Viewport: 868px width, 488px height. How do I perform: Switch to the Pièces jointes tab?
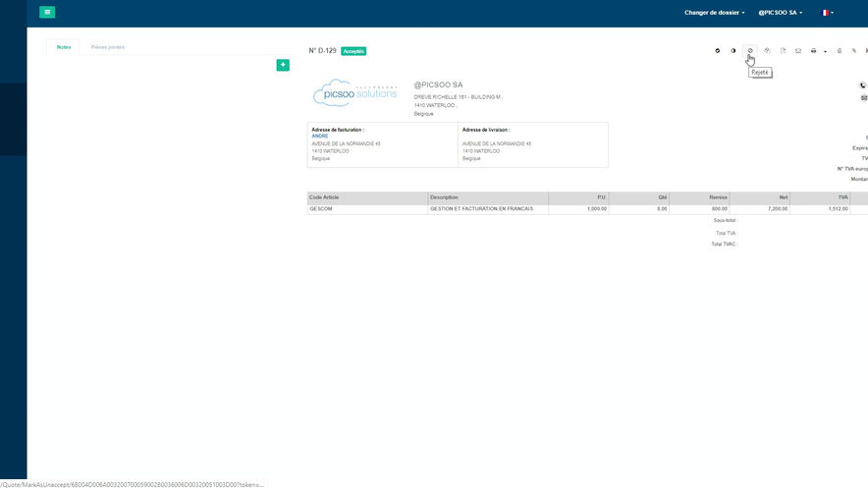tap(107, 47)
